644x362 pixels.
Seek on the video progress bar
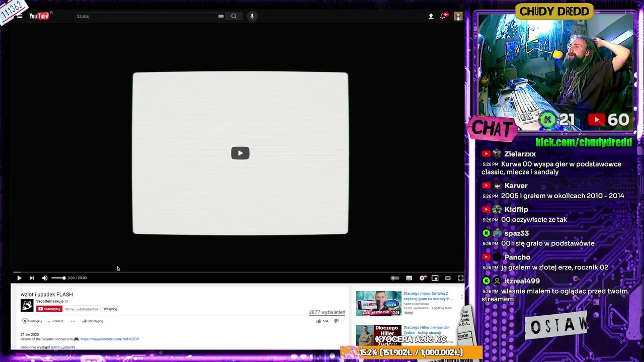pyautogui.click(x=237, y=272)
